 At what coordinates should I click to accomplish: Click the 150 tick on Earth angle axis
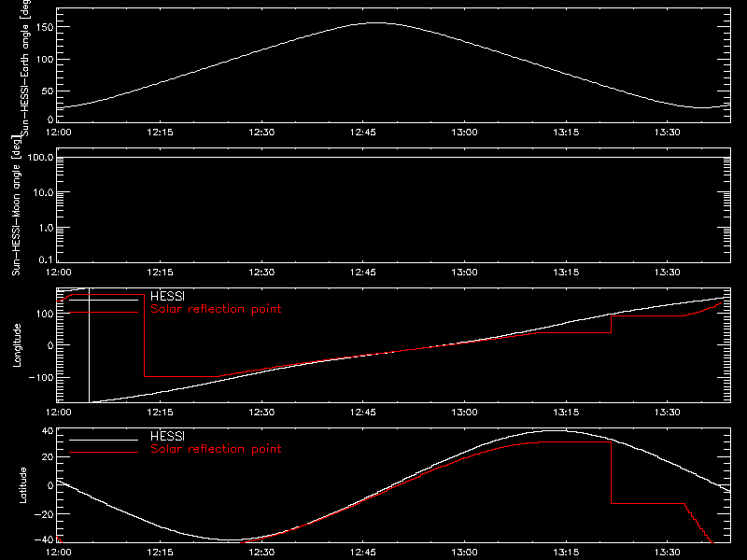coord(46,27)
